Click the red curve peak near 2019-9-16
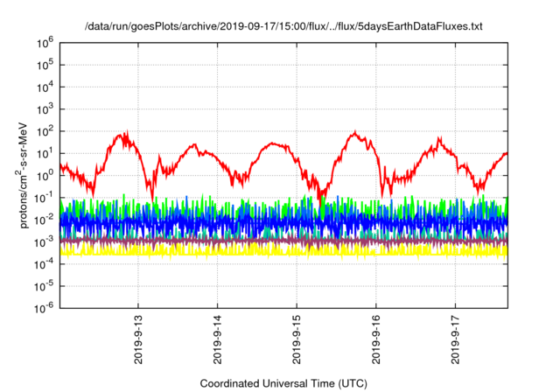The width and height of the screenshot is (560, 392). click(x=354, y=133)
